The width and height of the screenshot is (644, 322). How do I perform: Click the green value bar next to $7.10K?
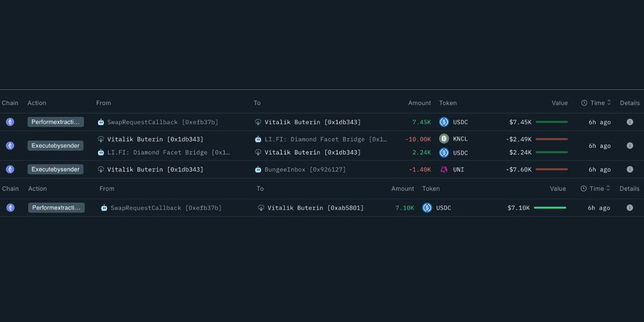coord(549,208)
